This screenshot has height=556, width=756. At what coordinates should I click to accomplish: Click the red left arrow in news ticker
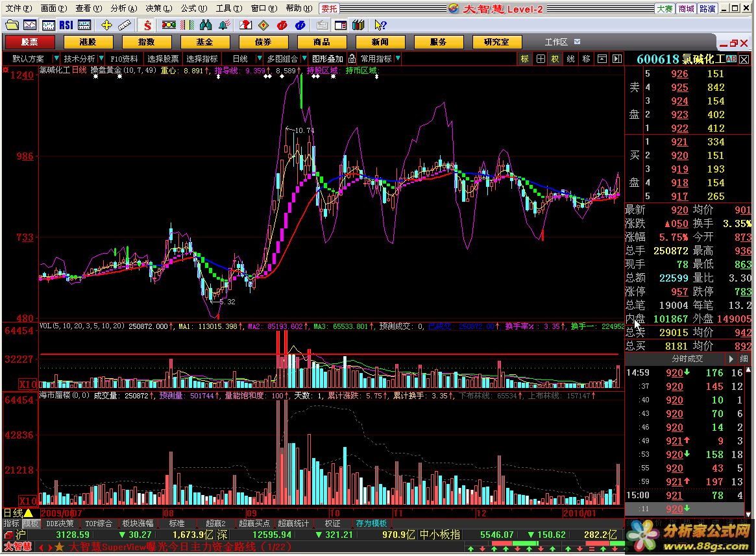pyautogui.click(x=40, y=548)
